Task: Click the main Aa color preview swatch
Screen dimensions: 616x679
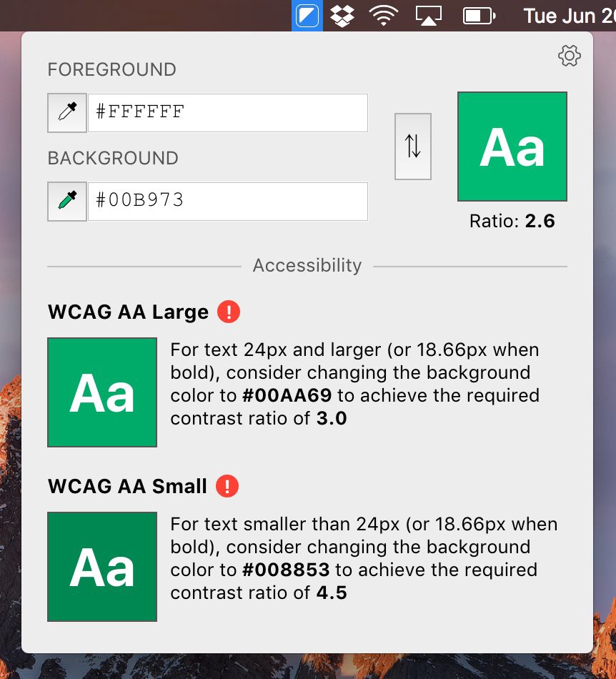Action: [512, 147]
